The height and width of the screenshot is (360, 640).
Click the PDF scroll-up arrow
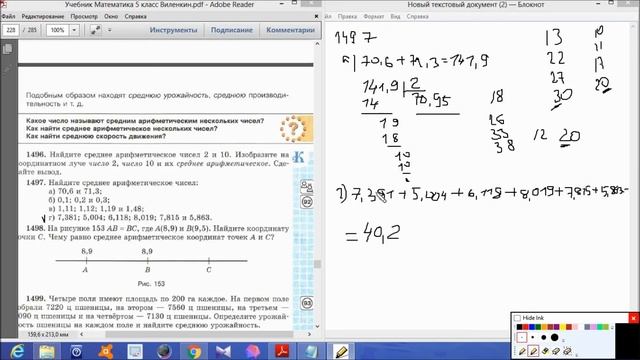coord(317,44)
